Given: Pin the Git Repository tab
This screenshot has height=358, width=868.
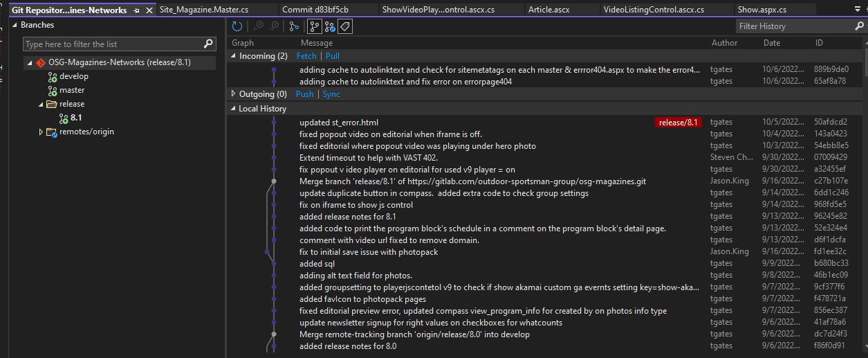Looking at the screenshot, I should [136, 10].
